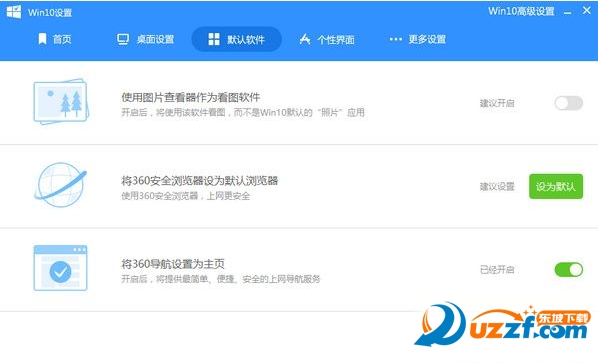The height and width of the screenshot is (363, 598).
Task: Click the icon beside 个性界面
Action: 305,39
